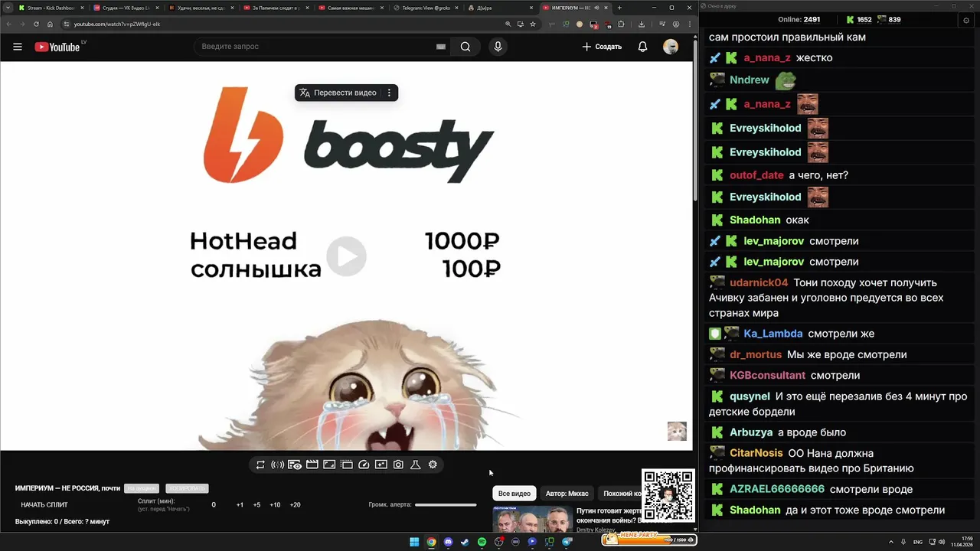980x551 pixels.
Task: Click the На аукцион button
Action: tap(142, 488)
